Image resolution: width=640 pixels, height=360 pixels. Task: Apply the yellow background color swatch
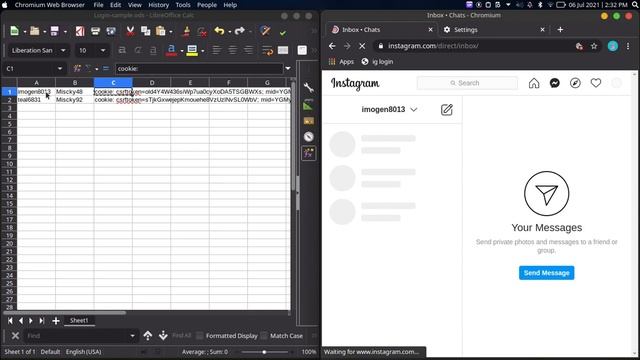click(192, 50)
